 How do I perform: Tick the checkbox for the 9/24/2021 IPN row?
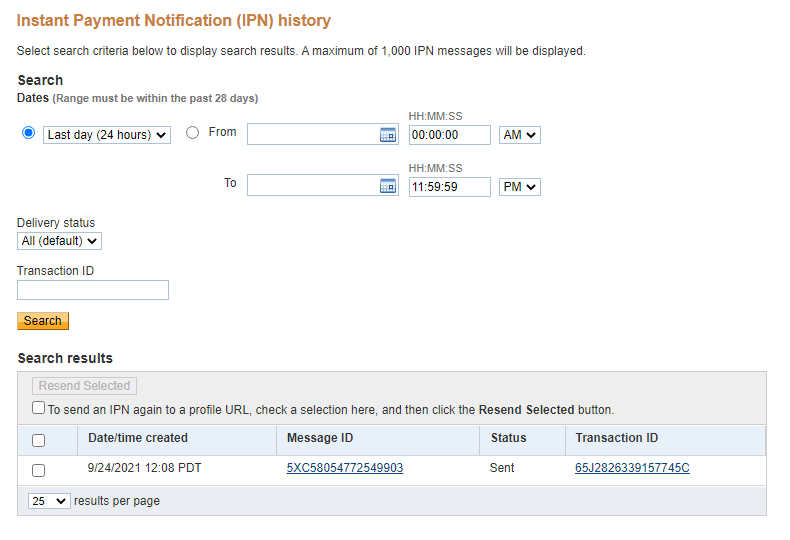[x=39, y=470]
